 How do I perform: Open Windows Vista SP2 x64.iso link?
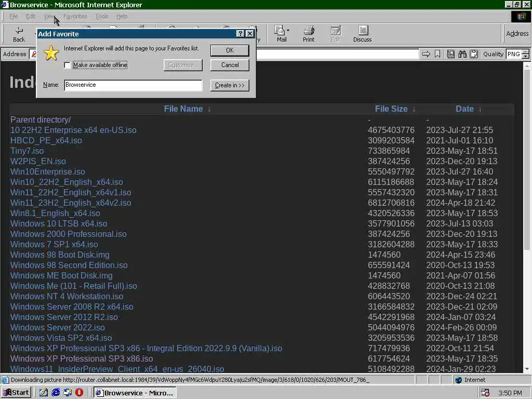tap(61, 338)
